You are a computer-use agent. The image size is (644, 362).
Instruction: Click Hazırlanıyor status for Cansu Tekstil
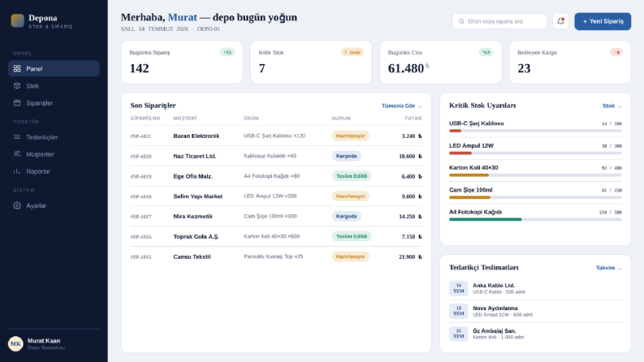350,256
